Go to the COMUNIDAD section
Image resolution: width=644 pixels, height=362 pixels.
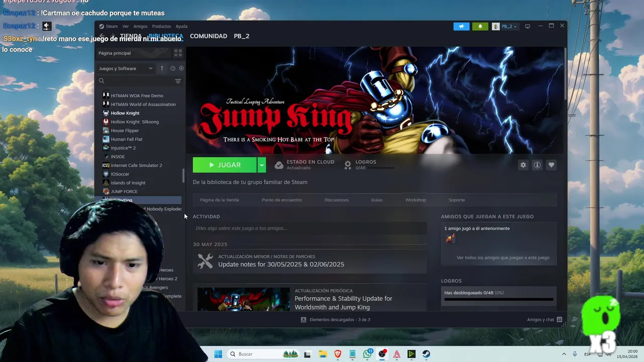pyautogui.click(x=208, y=36)
